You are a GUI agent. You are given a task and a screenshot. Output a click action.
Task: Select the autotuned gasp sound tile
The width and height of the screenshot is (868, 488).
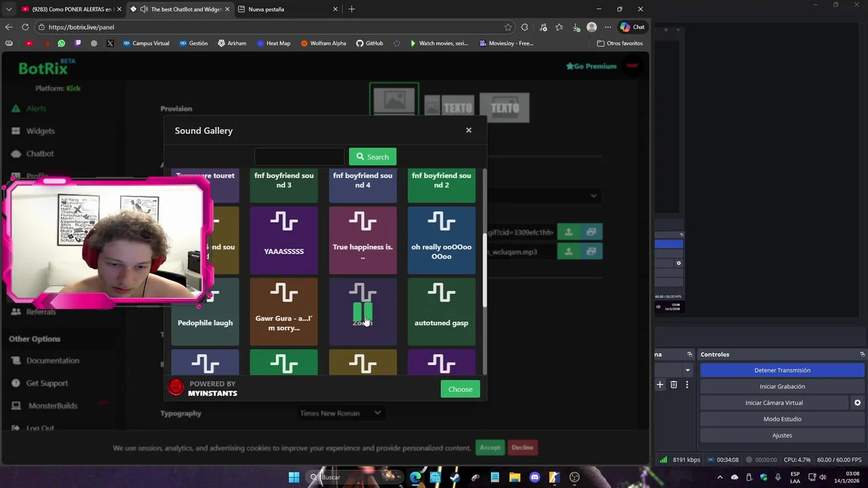441,312
